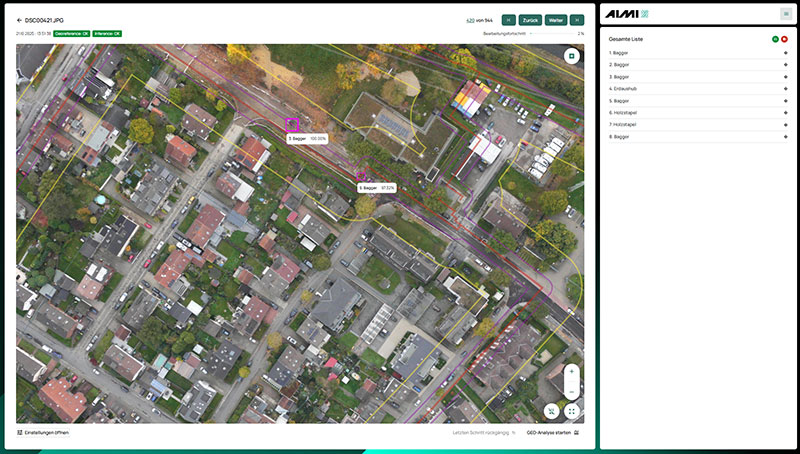Click the red icon beside Gesamte Liste
The width and height of the screenshot is (800, 454).
[785, 38]
